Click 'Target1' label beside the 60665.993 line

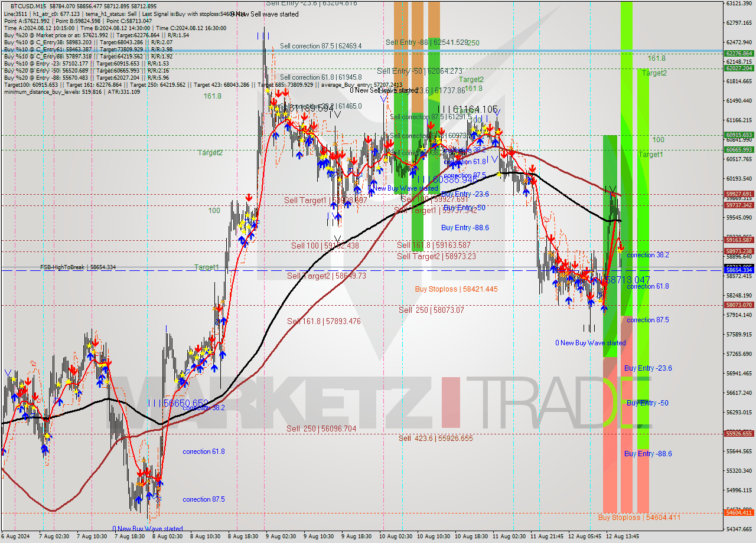650,155
